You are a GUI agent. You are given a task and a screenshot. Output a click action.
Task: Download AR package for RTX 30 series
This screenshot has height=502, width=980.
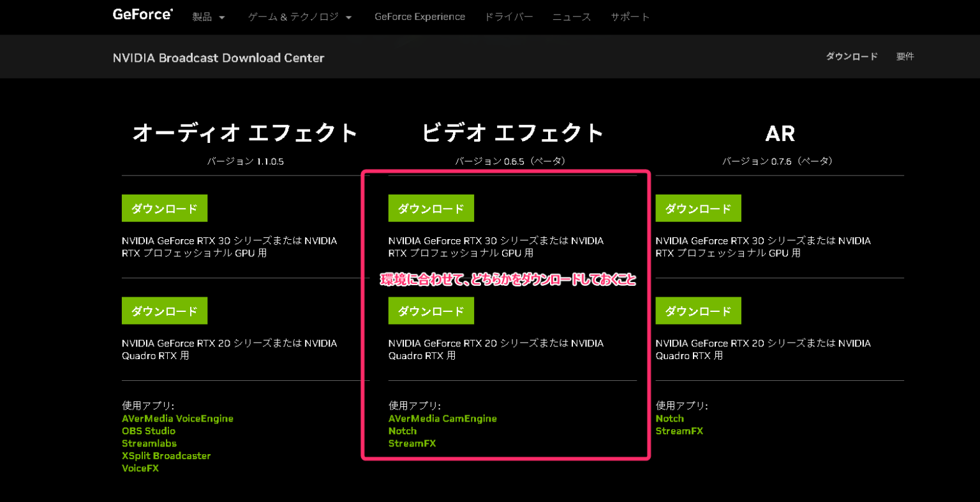pyautogui.click(x=698, y=208)
